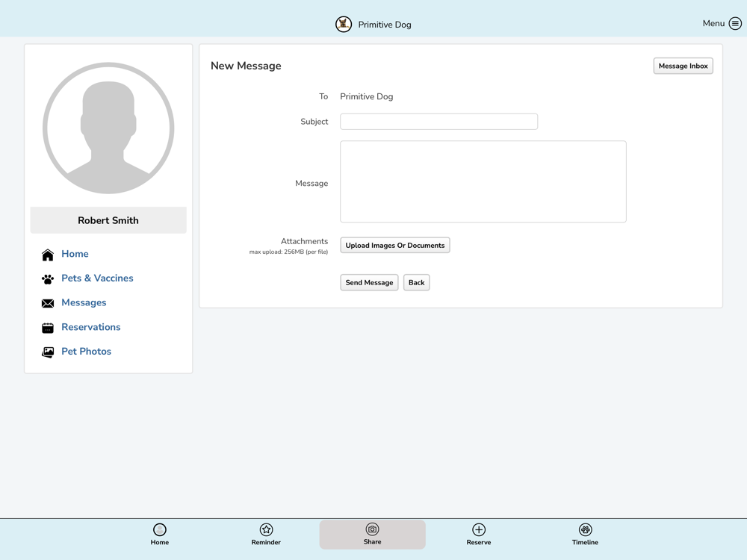Screen dimensions: 747x560
Task: Click the New Message heading
Action: coord(246,66)
